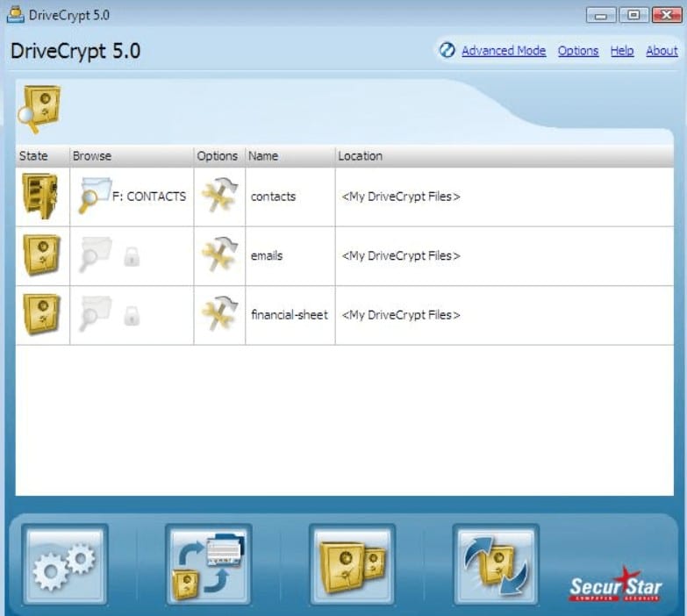Open tools options for financial-sheet container
Image resolution: width=687 pixels, height=616 pixels.
219,313
